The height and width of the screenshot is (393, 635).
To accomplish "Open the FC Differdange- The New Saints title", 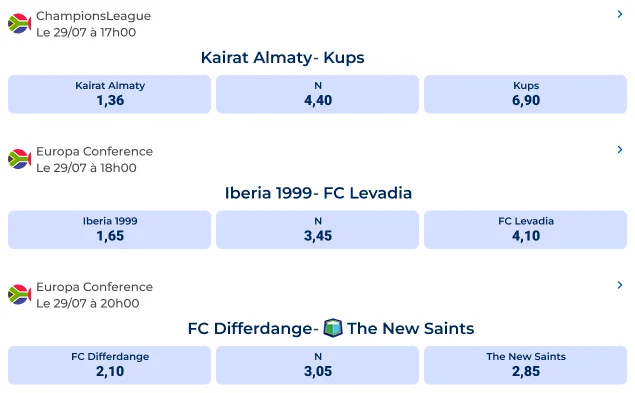I will 331,328.
